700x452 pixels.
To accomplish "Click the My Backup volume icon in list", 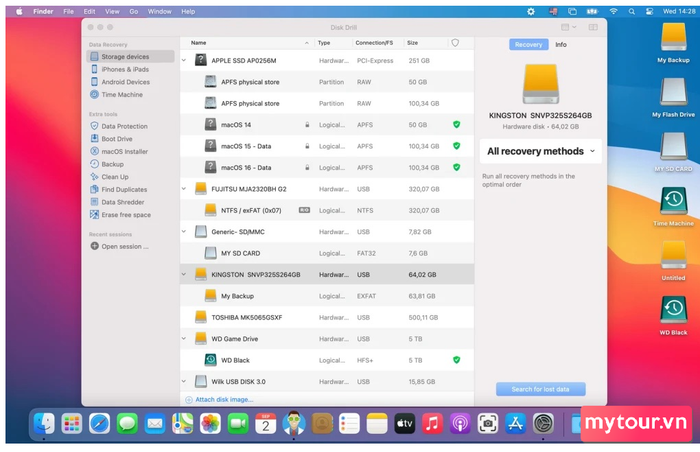I will point(210,296).
